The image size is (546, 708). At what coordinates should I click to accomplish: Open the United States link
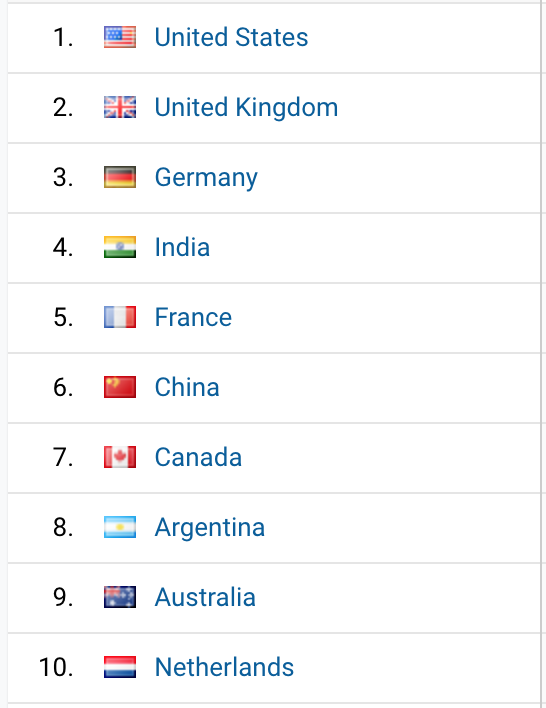(231, 37)
